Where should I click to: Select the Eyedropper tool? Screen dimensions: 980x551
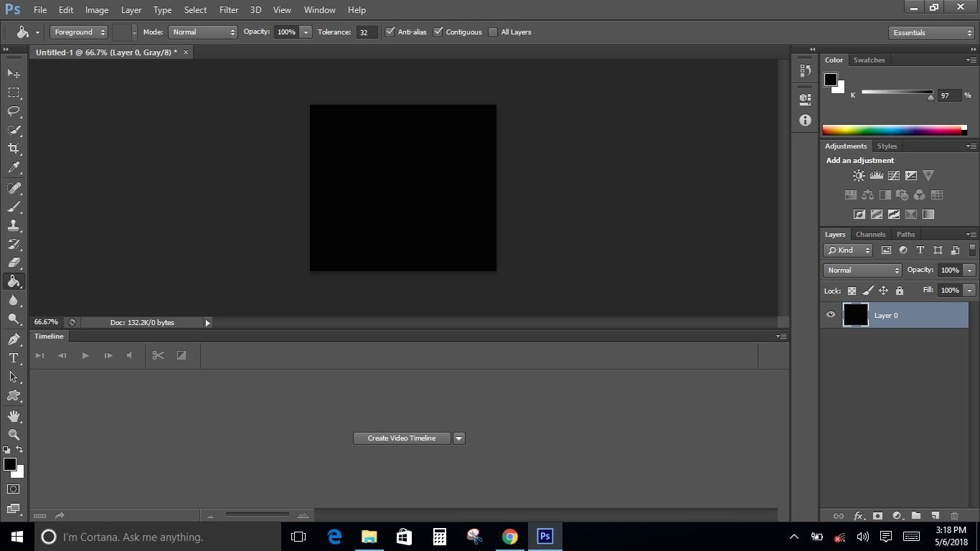[x=14, y=168]
